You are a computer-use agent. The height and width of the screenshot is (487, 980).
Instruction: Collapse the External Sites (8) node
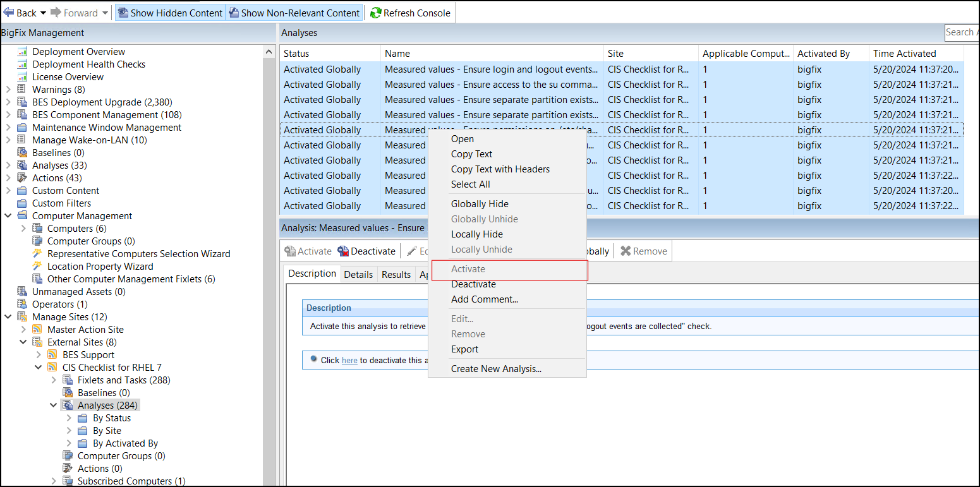[x=23, y=342]
